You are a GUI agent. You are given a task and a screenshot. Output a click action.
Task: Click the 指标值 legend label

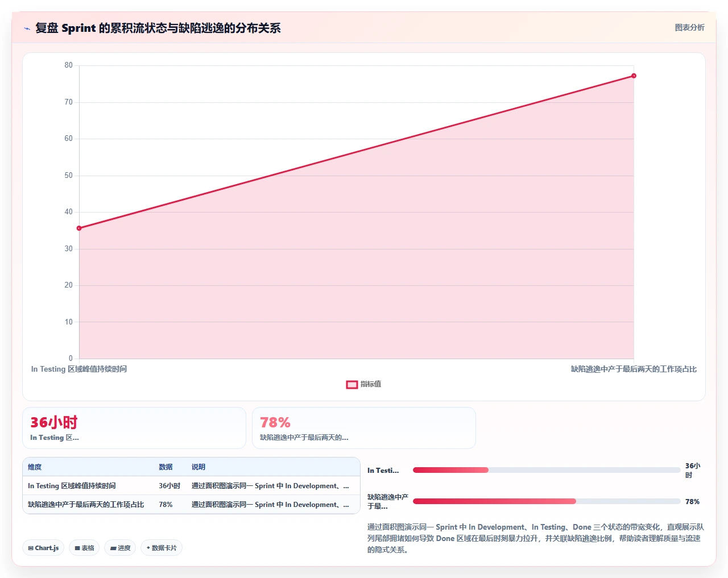371,385
